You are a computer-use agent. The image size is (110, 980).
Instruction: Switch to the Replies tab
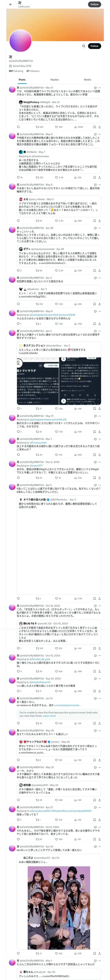pos(55,80)
